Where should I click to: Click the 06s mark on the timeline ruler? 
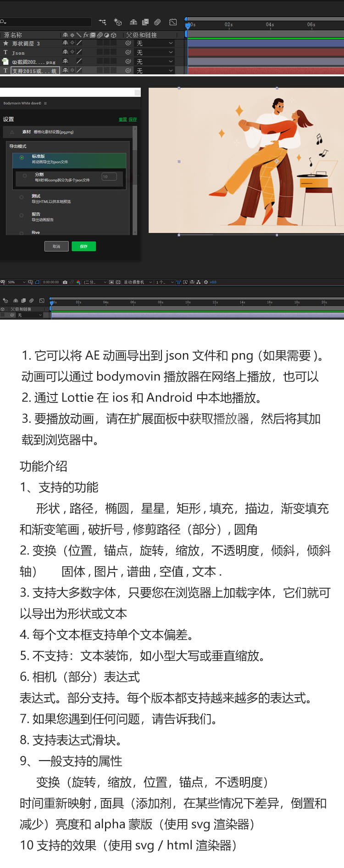311,25
